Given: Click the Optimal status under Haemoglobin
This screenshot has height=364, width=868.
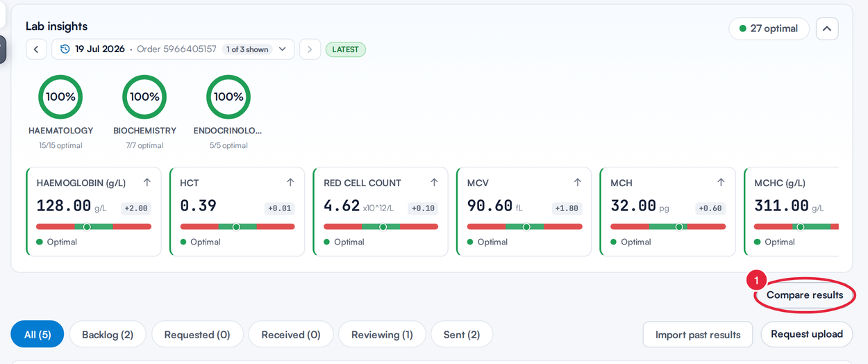Looking at the screenshot, I should (57, 242).
